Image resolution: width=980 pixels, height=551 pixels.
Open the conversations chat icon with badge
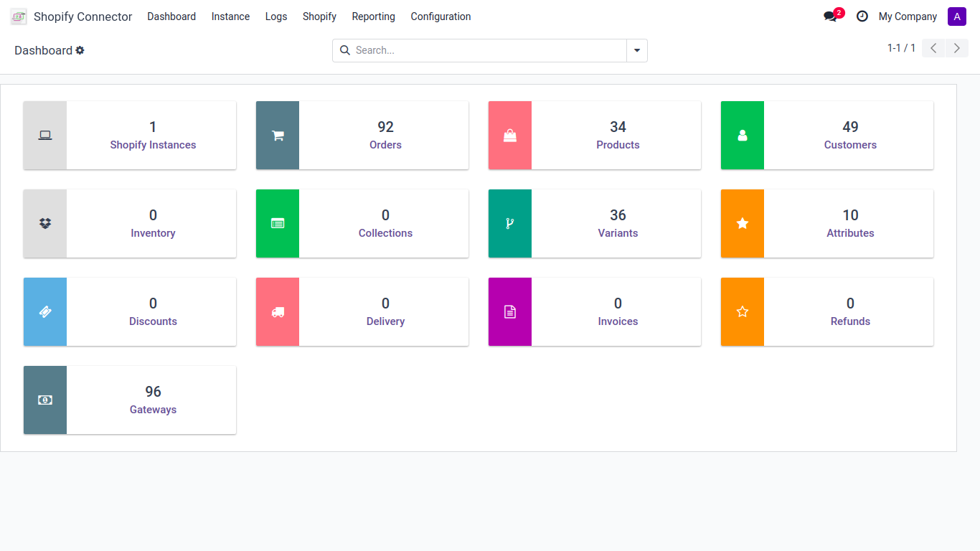coord(831,17)
